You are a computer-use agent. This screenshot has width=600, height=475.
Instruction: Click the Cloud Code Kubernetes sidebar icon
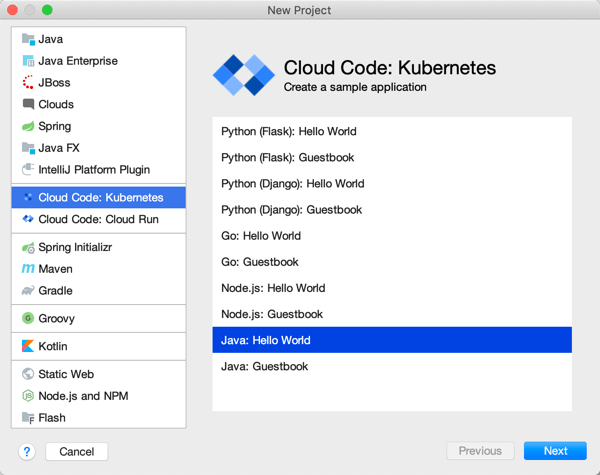coord(28,197)
